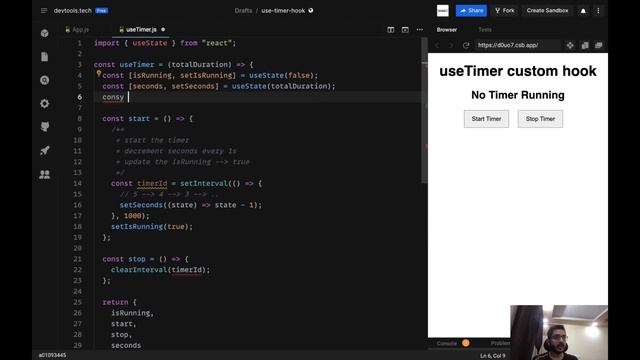Click the Drafts breadcrumb link

coord(243,11)
